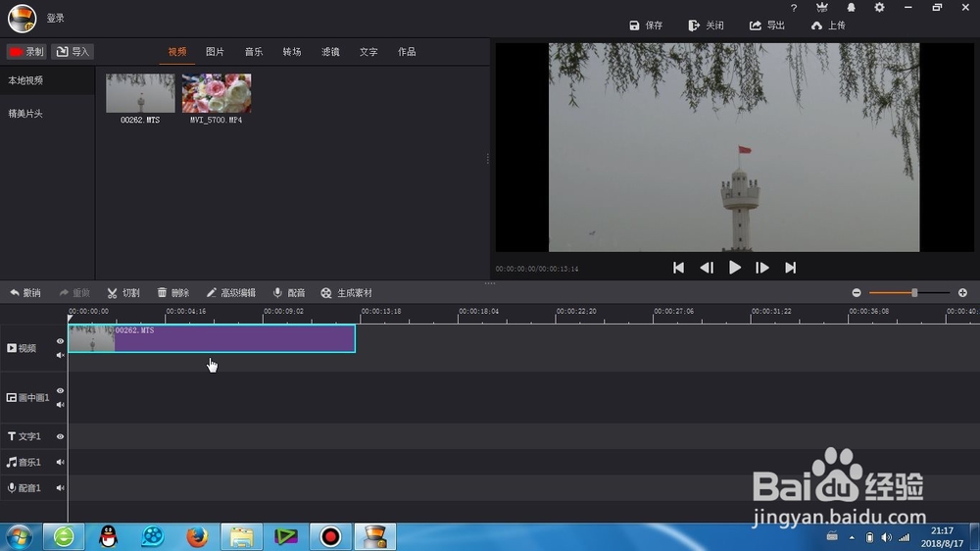980x551 pixels.
Task: Start voiceover with 配音 microphone
Action: (289, 293)
